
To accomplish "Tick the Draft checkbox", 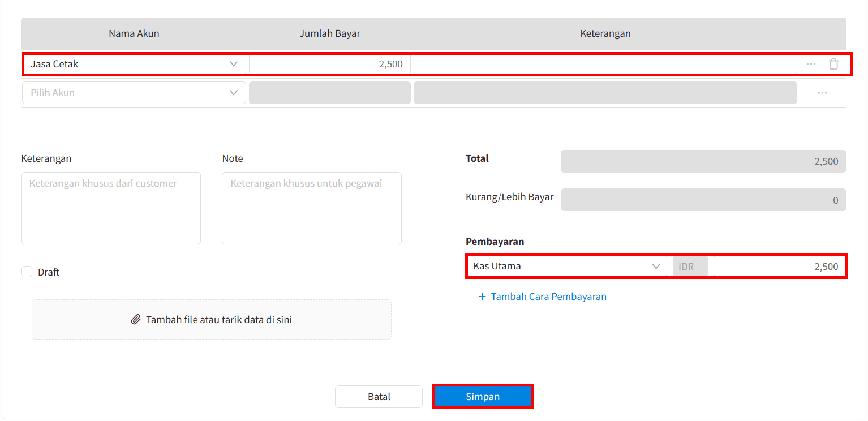I will 27,272.
